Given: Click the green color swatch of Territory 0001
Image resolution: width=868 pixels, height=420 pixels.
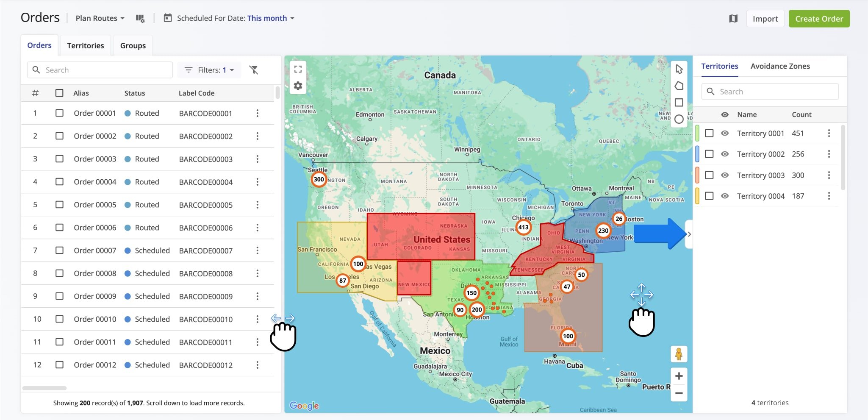Looking at the screenshot, I should click(697, 133).
